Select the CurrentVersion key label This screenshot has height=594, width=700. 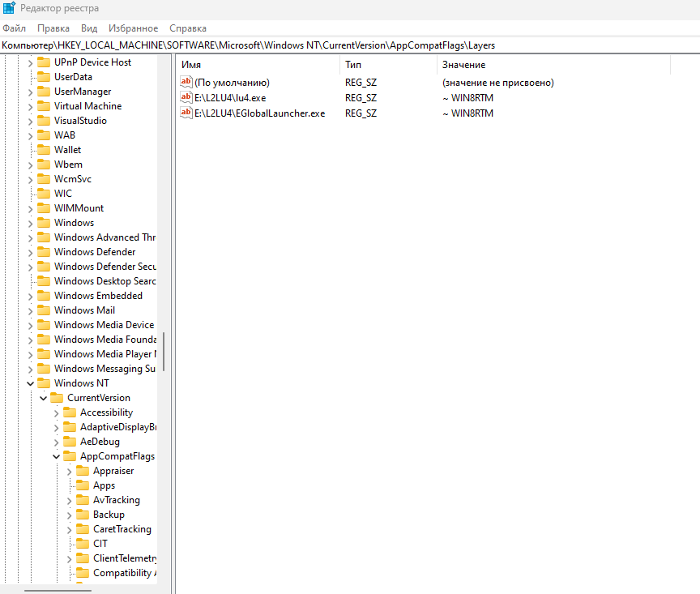(x=99, y=398)
